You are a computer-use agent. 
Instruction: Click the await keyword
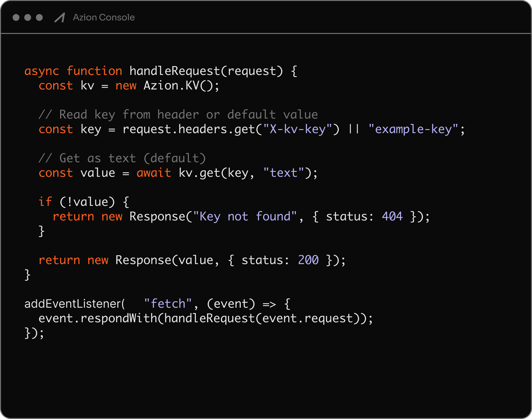[x=154, y=173]
